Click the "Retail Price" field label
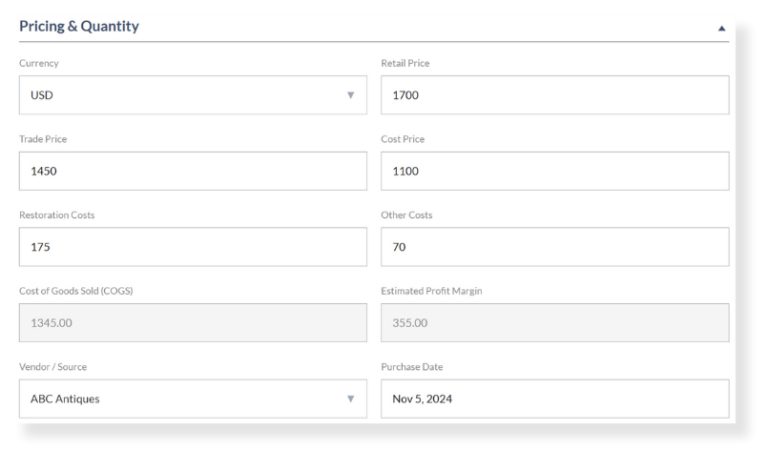 tap(405, 63)
